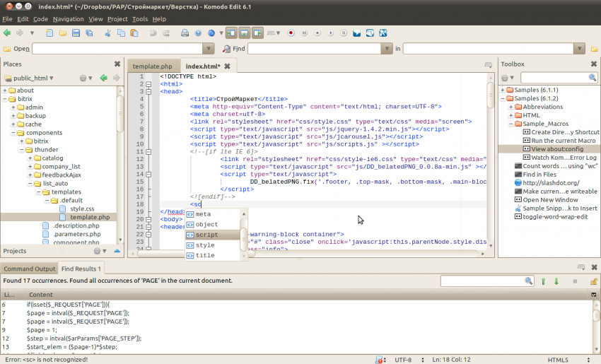601x364 pixels.
Task: Collapse the bitrix folder
Action: tap(5, 99)
